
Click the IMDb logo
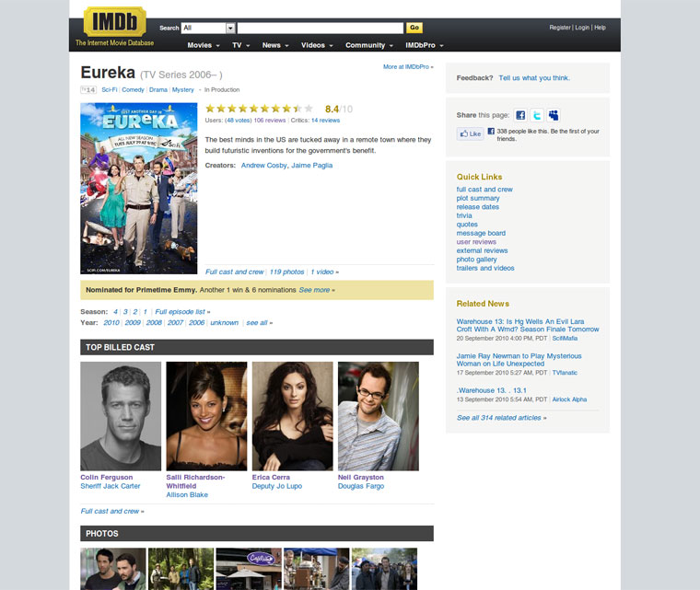(x=115, y=21)
